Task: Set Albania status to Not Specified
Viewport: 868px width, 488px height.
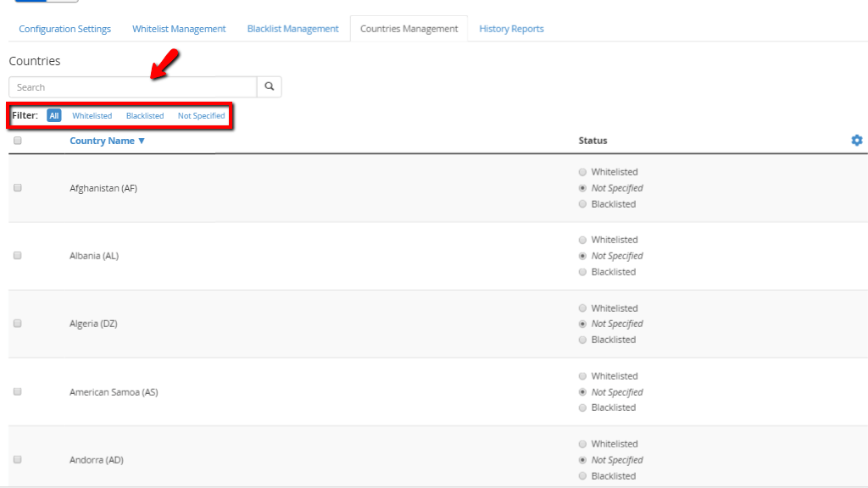Action: [x=582, y=256]
